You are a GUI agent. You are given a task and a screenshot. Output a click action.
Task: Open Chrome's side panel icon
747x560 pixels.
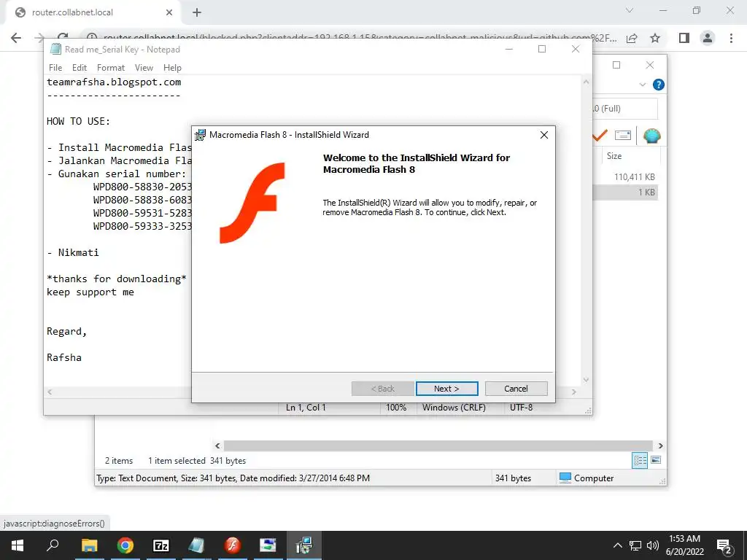[684, 38]
